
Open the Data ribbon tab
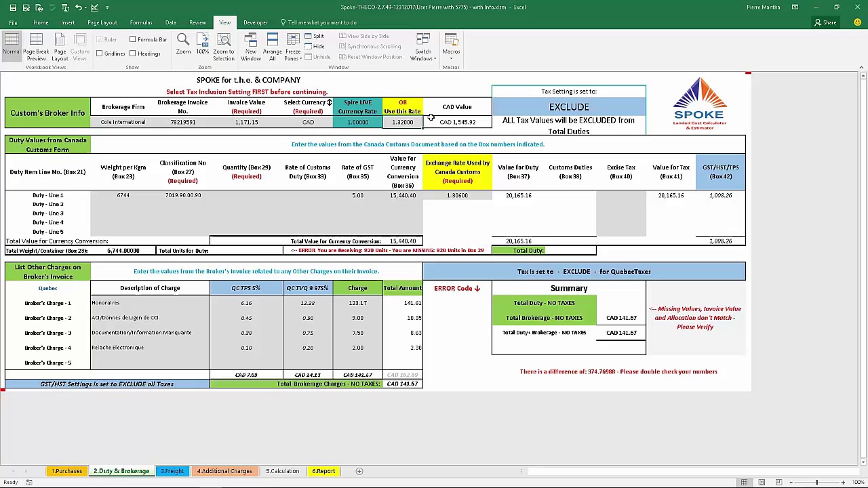click(x=170, y=22)
